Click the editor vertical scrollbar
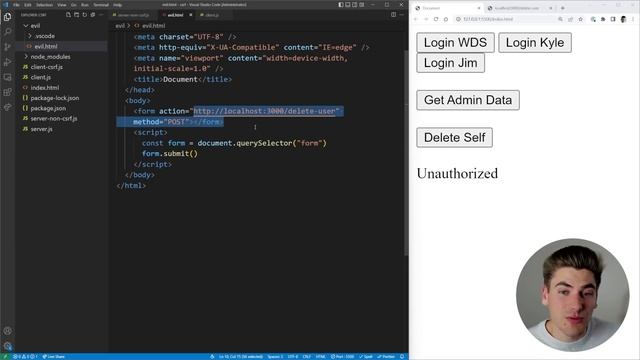This screenshot has height=360, width=640. click(x=406, y=153)
